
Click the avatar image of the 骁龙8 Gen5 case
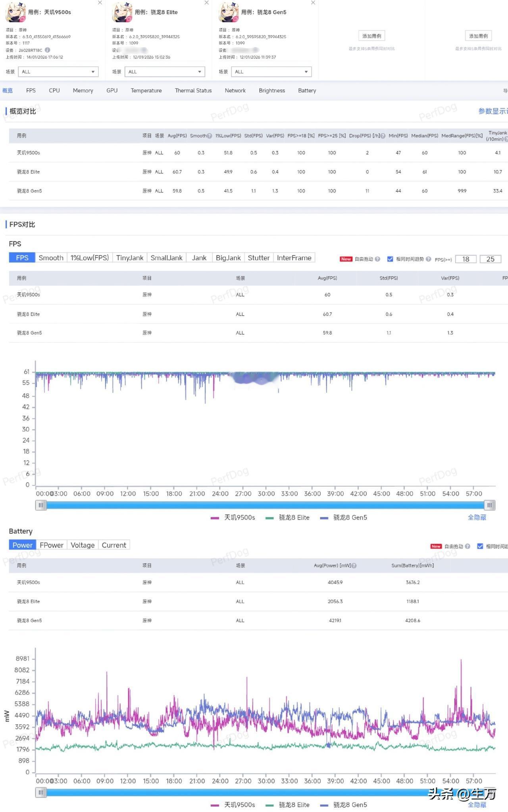229,12
